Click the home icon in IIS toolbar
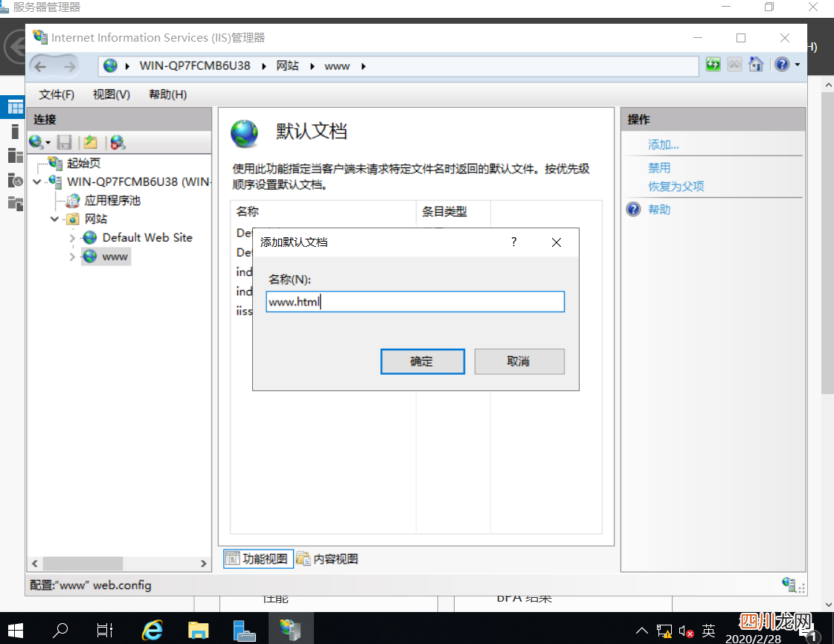 click(756, 65)
